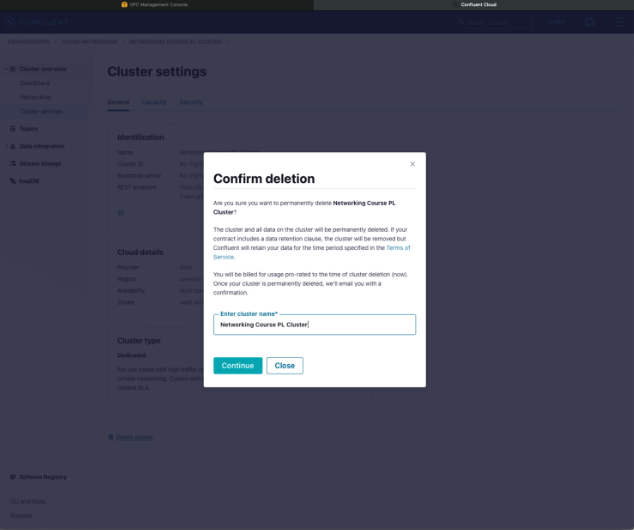The image size is (634, 530).
Task: Click the Topics icon
Action: [13, 129]
